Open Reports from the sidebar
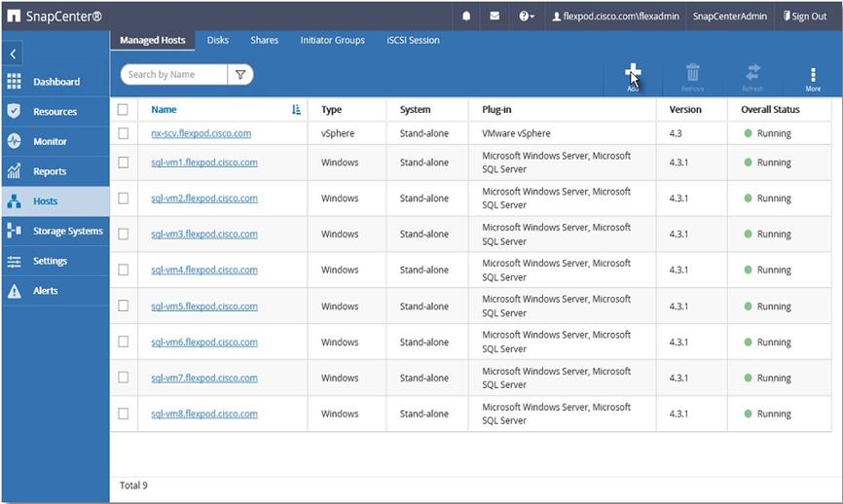 [x=55, y=171]
